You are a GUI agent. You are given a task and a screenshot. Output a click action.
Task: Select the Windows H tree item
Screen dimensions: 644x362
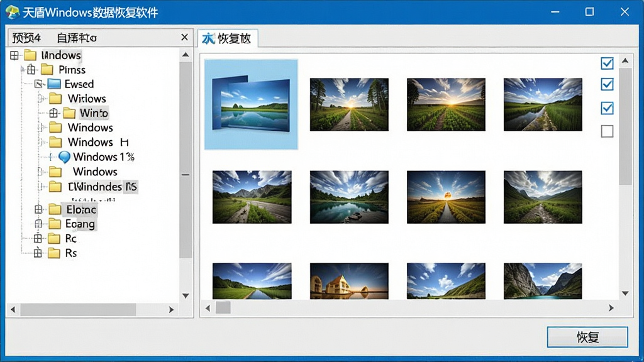(98, 142)
